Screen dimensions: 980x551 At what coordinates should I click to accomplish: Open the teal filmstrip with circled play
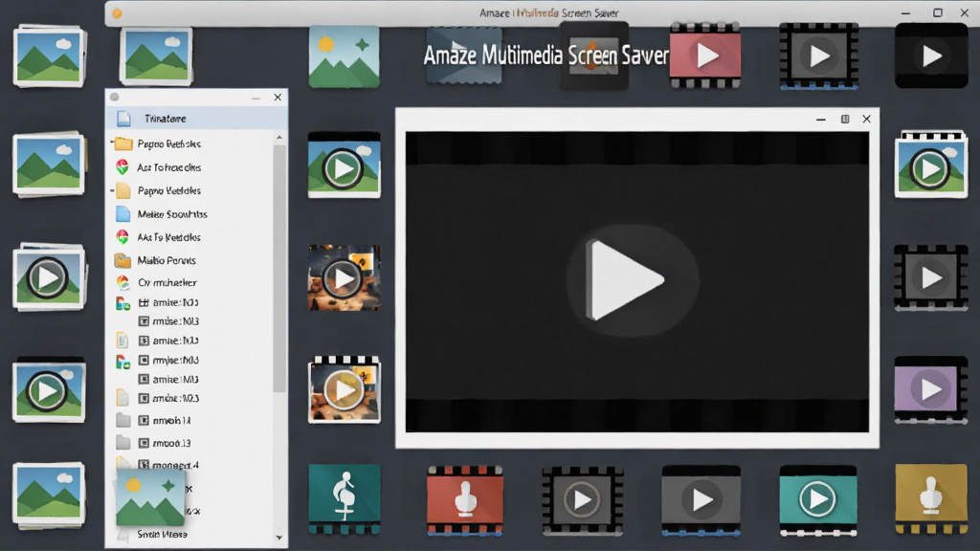pyautogui.click(x=818, y=500)
